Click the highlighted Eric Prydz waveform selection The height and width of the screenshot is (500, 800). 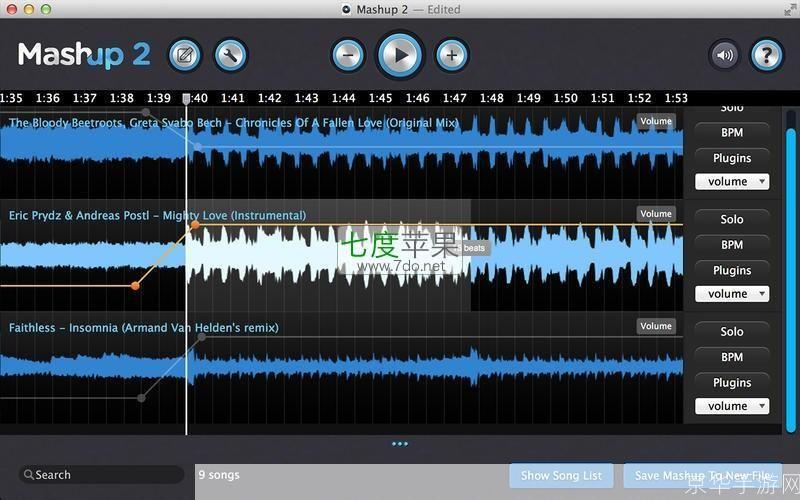(x=328, y=255)
